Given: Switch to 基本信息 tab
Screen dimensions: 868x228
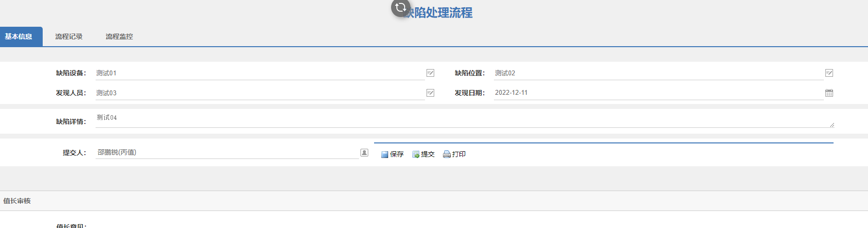Looking at the screenshot, I should (x=21, y=36).
